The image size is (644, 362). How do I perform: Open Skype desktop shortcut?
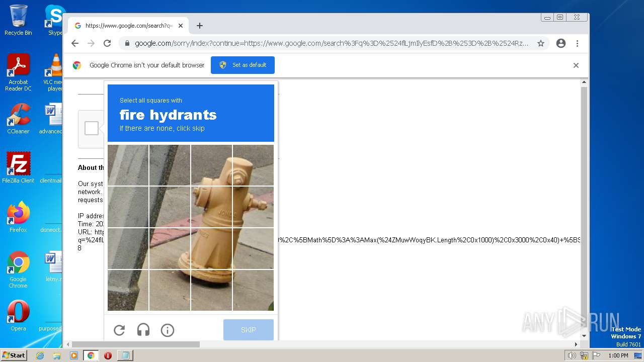coord(55,20)
